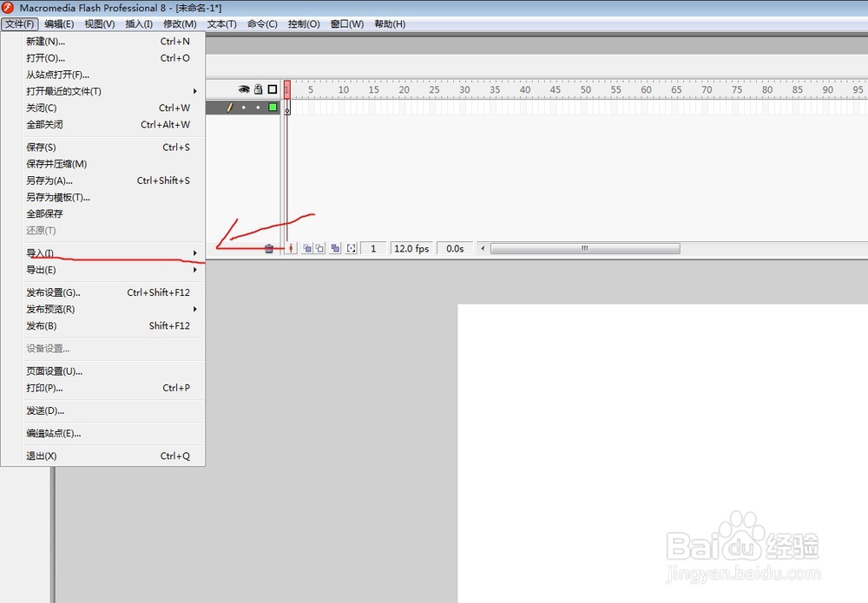Choose 退出(X) menu entry

(103, 456)
